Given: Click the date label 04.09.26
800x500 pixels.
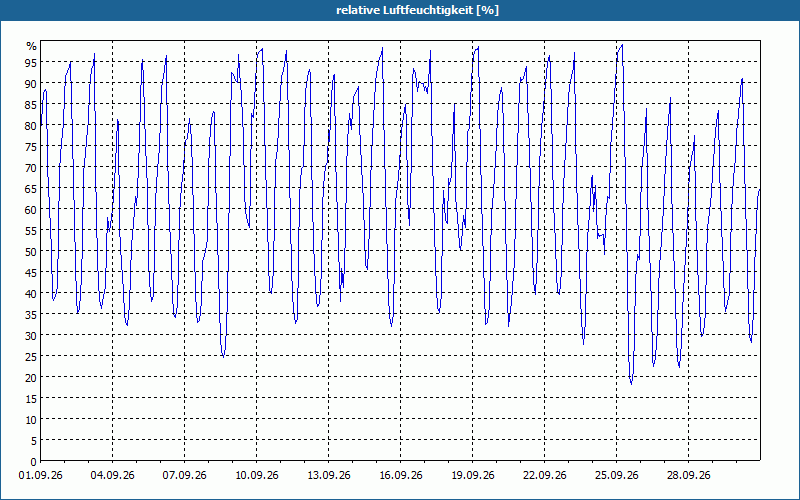Looking at the screenshot, I should [112, 476].
